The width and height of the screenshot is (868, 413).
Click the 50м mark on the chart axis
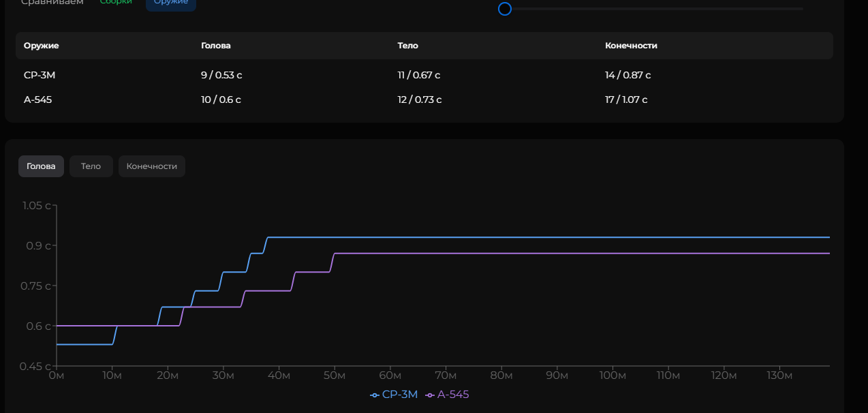335,376
